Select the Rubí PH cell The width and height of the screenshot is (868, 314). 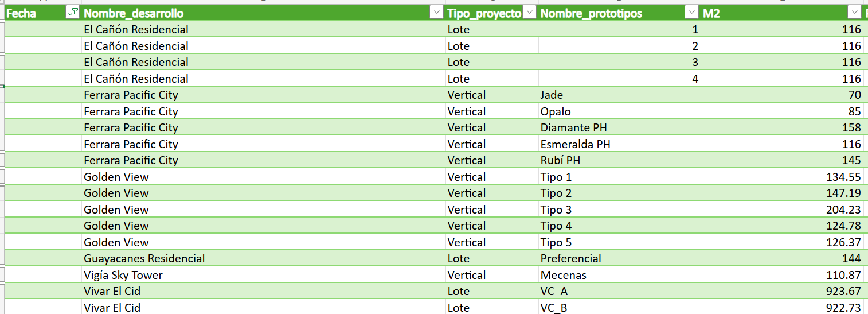(x=560, y=161)
